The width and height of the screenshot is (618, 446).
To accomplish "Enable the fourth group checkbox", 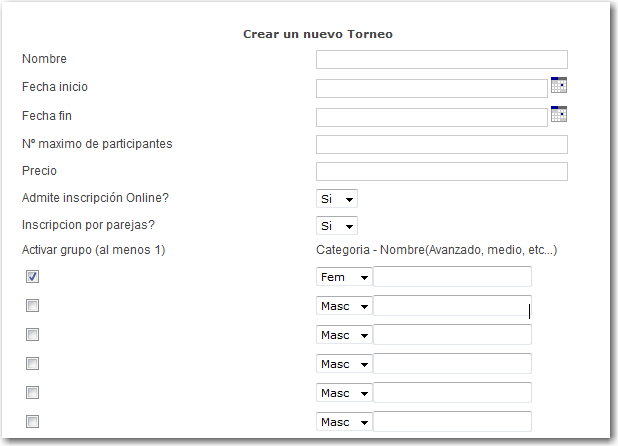I will [32, 363].
